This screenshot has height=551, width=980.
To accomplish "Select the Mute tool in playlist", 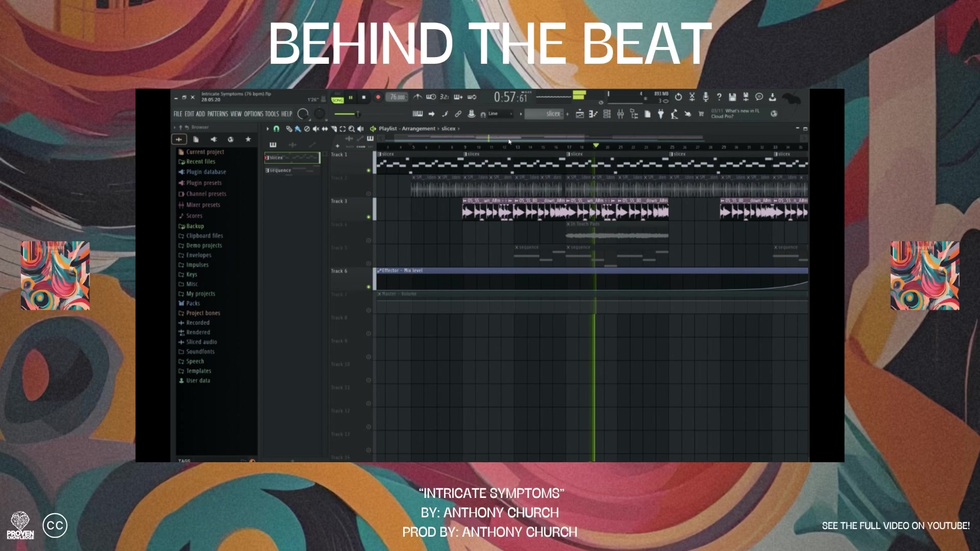I will pos(316,129).
